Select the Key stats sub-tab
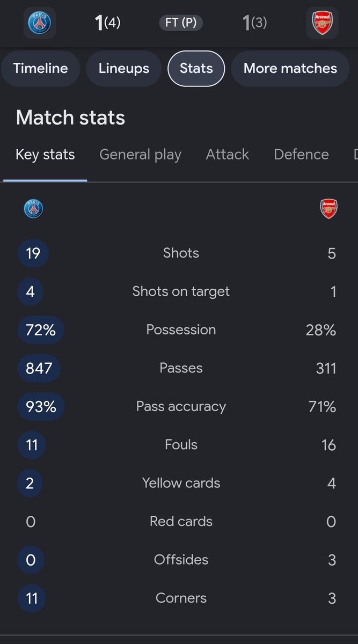 (45, 155)
